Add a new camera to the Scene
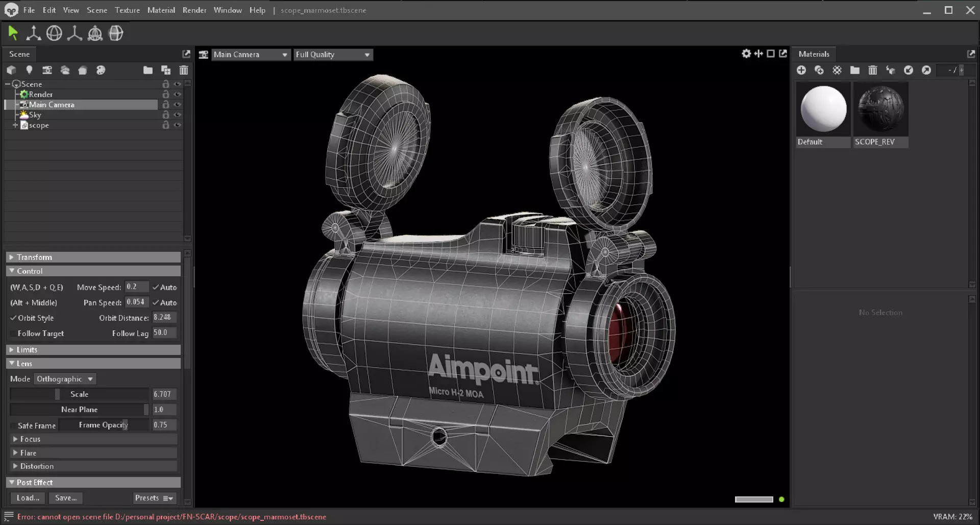 point(47,70)
